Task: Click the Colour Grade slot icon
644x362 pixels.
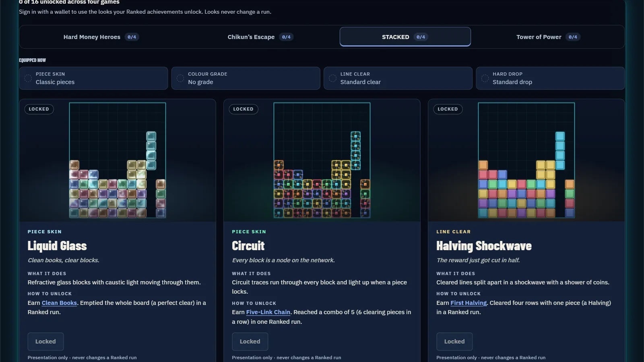Action: click(x=180, y=78)
